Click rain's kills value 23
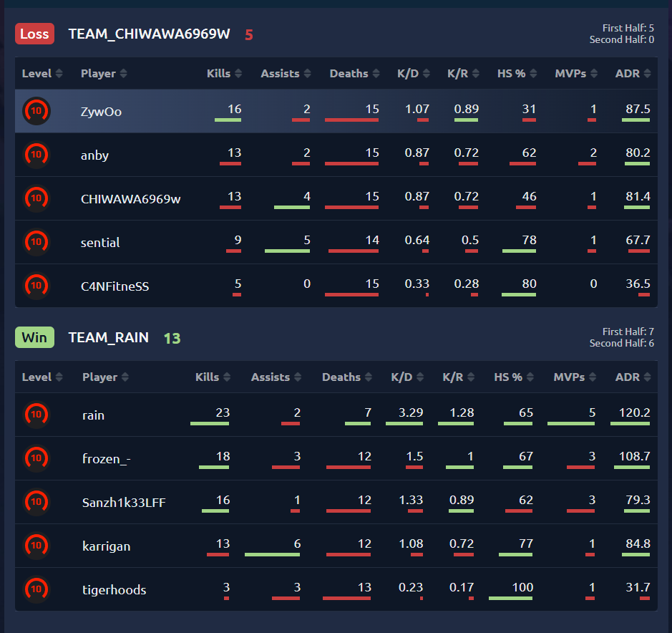The width and height of the screenshot is (672, 633). (223, 412)
